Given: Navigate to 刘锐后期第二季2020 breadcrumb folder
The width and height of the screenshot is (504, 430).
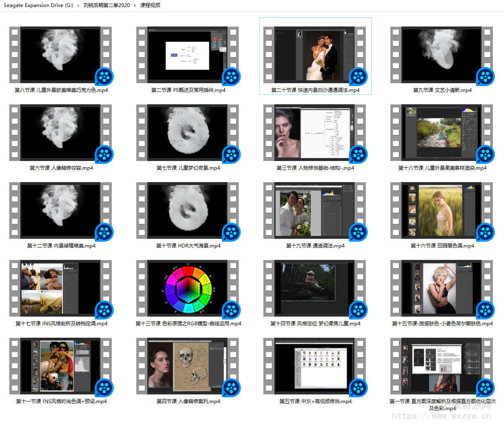Looking at the screenshot, I should click(x=106, y=5).
